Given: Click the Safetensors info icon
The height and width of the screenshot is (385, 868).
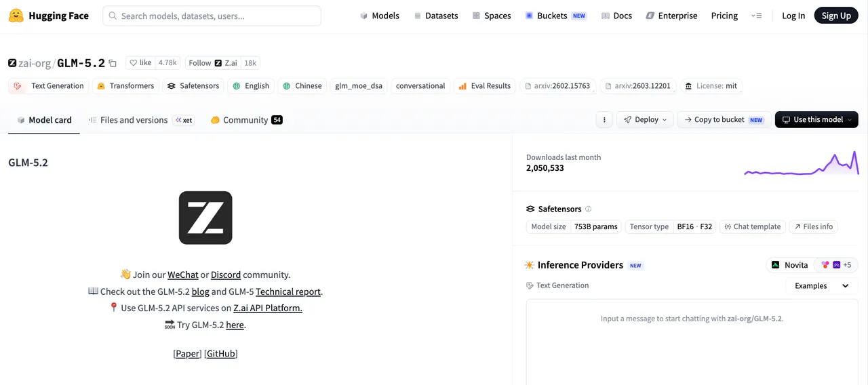Looking at the screenshot, I should point(588,209).
